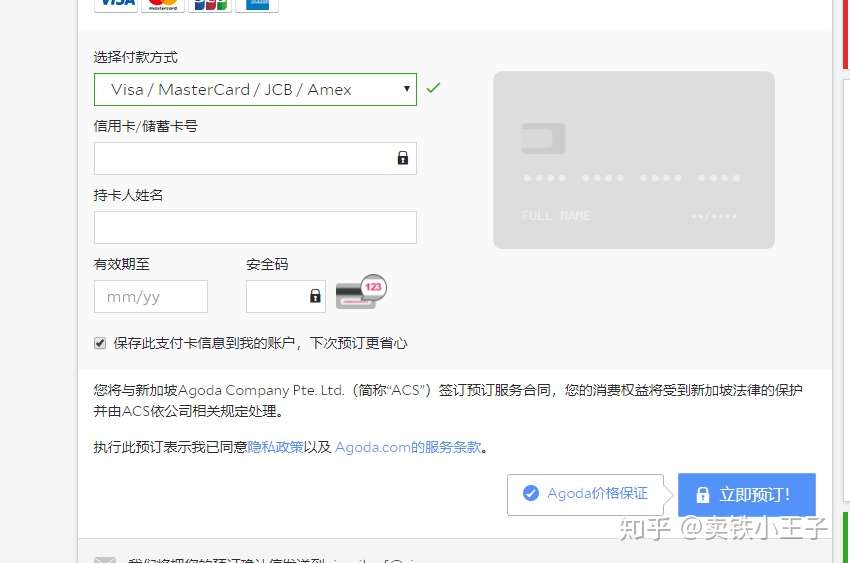
Task: Click the 立即预订! book now button
Action: click(746, 495)
